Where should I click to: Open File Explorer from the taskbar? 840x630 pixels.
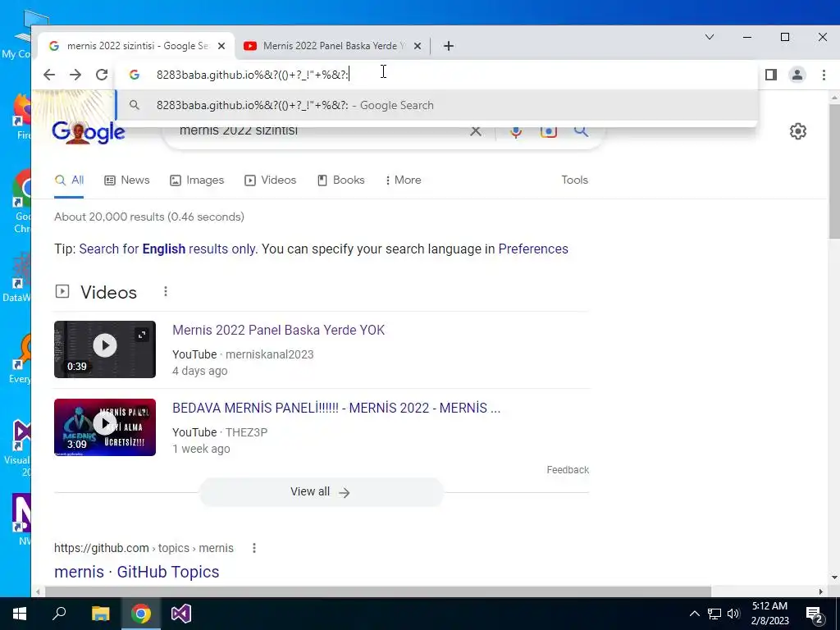click(x=100, y=614)
